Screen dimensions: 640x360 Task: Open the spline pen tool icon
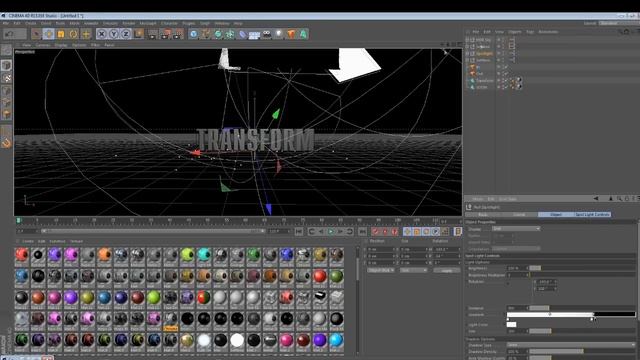206,34
